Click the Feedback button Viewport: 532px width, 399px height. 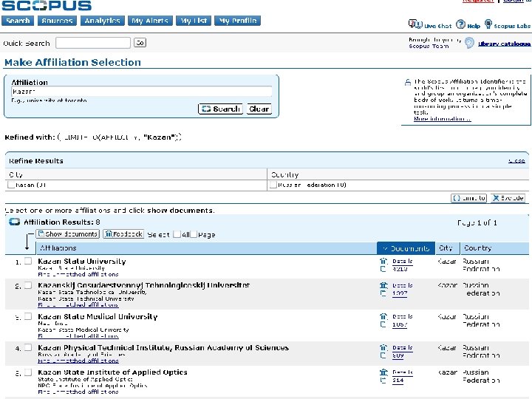click(x=123, y=234)
